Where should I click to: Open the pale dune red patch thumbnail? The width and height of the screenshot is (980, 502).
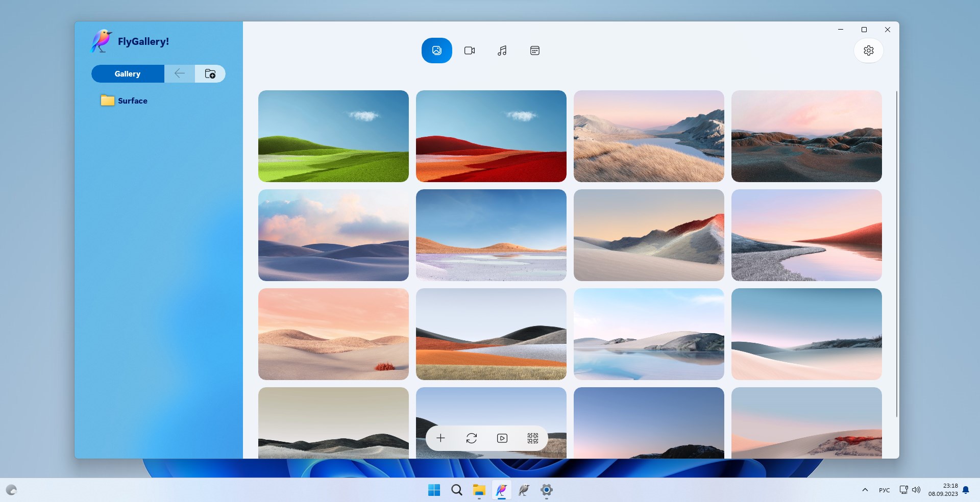coord(806,422)
